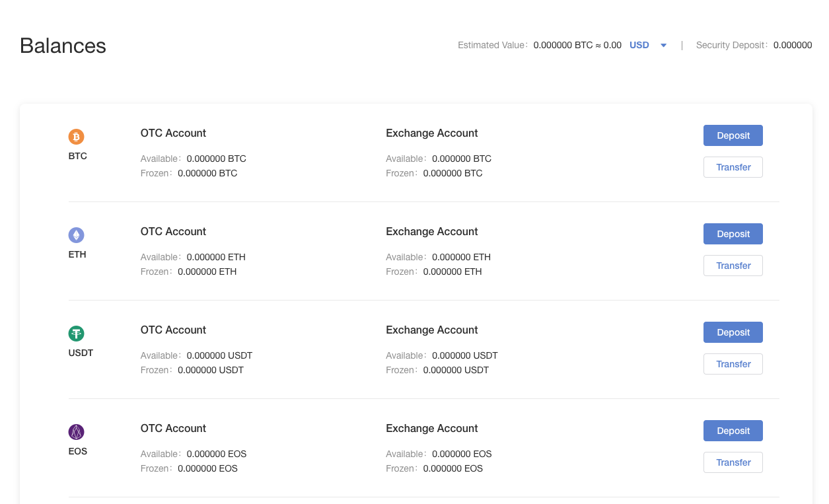Select Exchange available 0.000000 ETH value
The width and height of the screenshot is (829, 504).
pos(462,257)
